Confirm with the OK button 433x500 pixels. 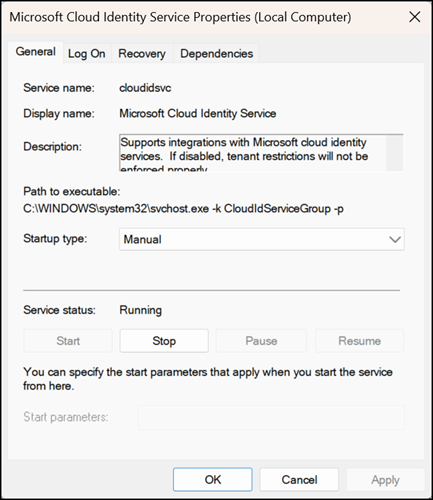click(213, 480)
